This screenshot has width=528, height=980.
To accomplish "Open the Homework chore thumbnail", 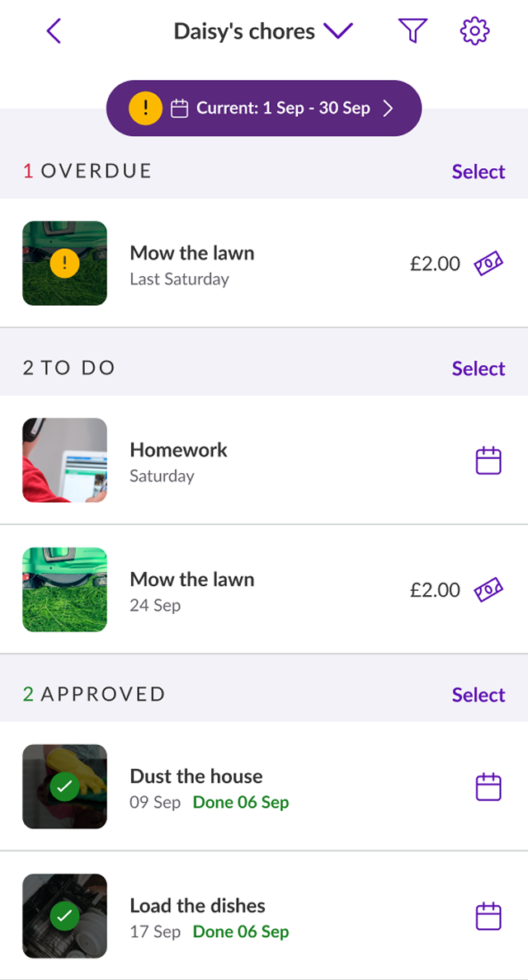I will tap(64, 460).
